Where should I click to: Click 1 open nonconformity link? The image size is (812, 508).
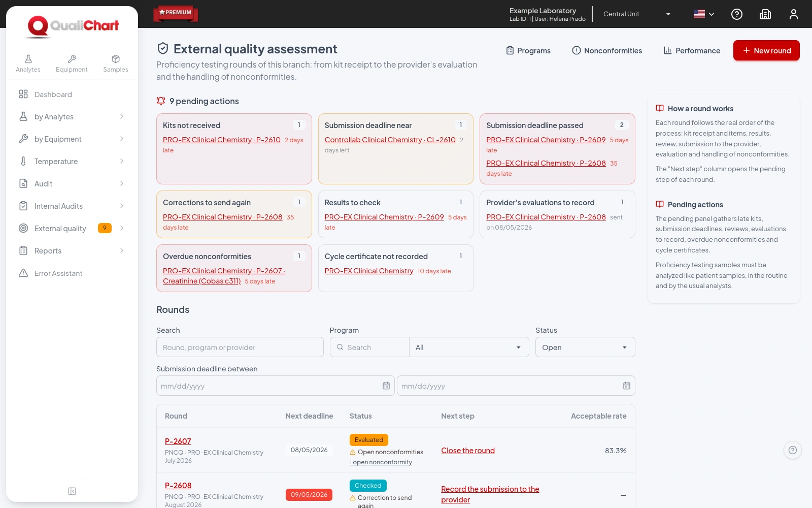[x=381, y=462]
